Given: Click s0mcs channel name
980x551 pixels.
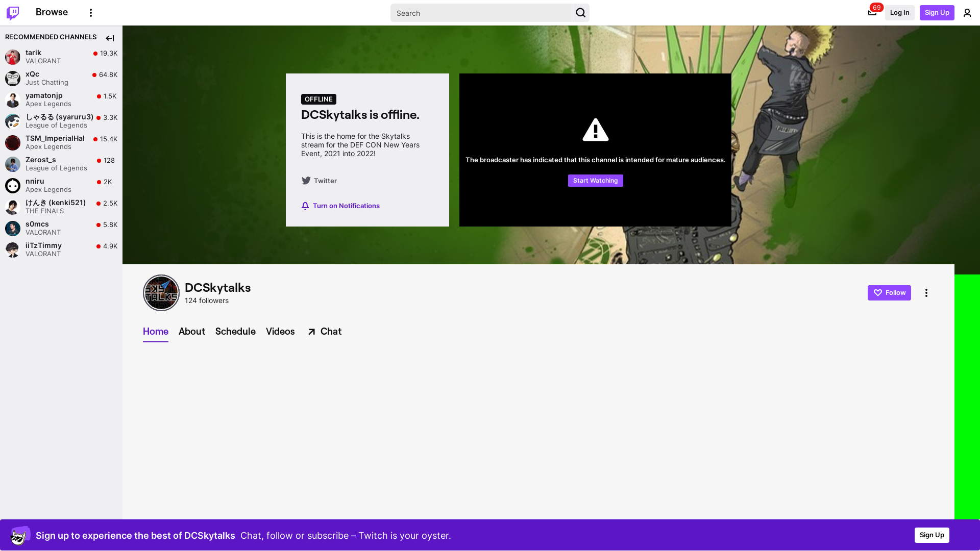Looking at the screenshot, I should point(37,224).
